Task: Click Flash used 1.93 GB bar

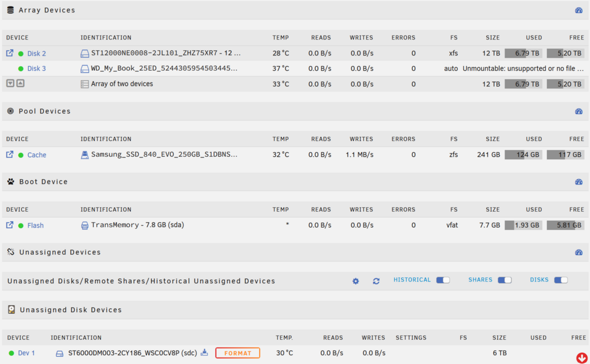Action: tap(523, 225)
